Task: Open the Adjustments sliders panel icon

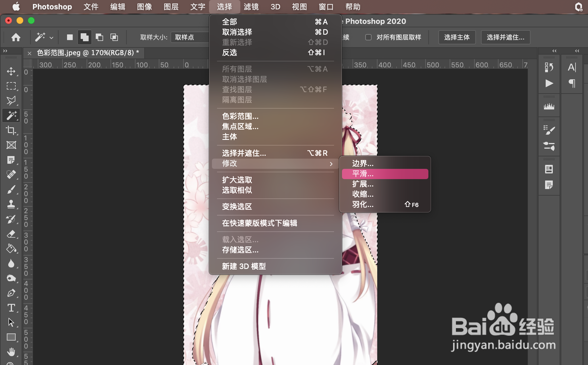Action: pos(549,146)
